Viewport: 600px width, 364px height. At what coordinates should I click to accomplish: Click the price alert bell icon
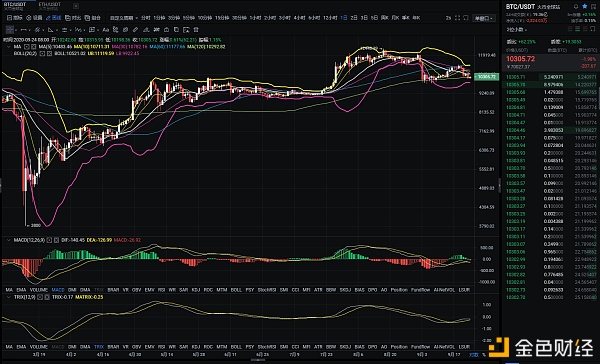576,7
